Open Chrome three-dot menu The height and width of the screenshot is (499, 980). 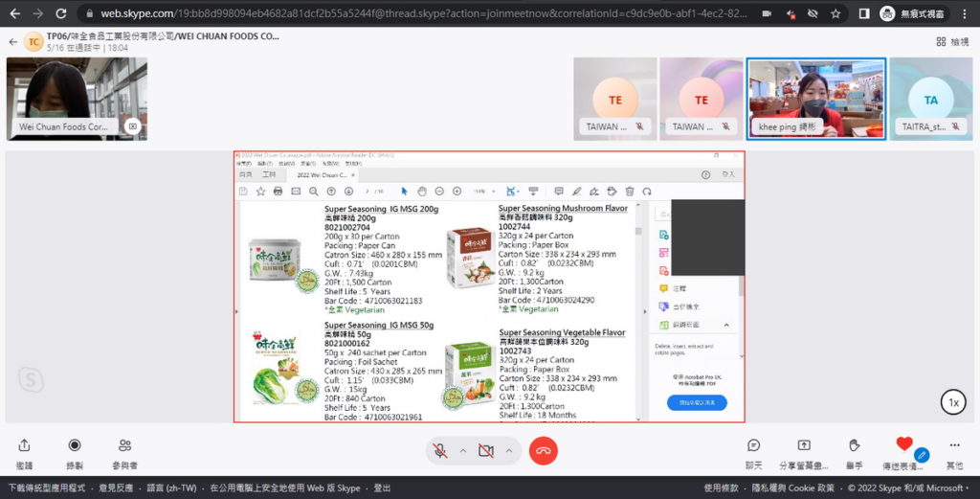point(965,13)
